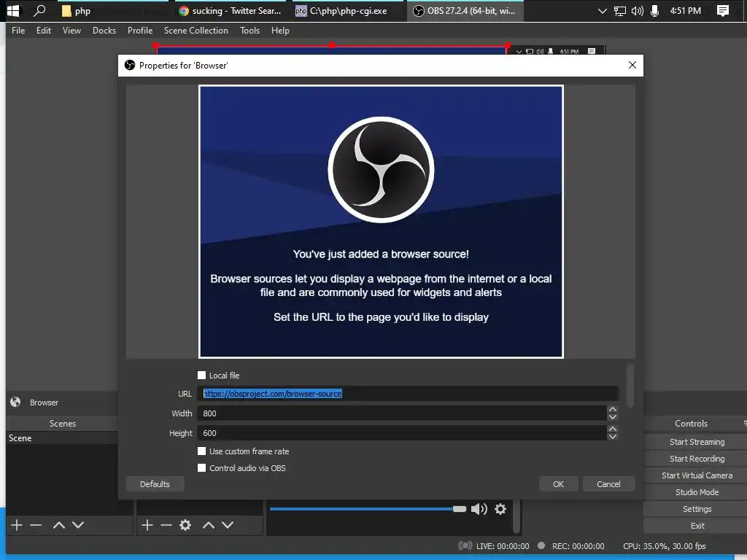Decrease Height with down arrow

[x=613, y=437]
